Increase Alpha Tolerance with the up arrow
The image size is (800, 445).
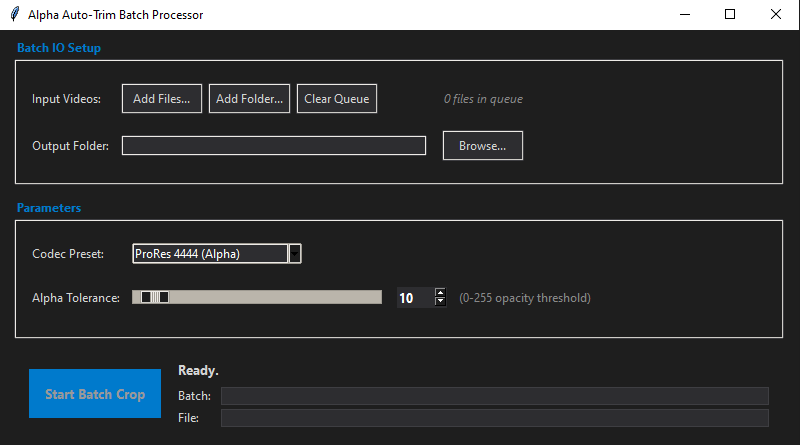pyautogui.click(x=440, y=293)
